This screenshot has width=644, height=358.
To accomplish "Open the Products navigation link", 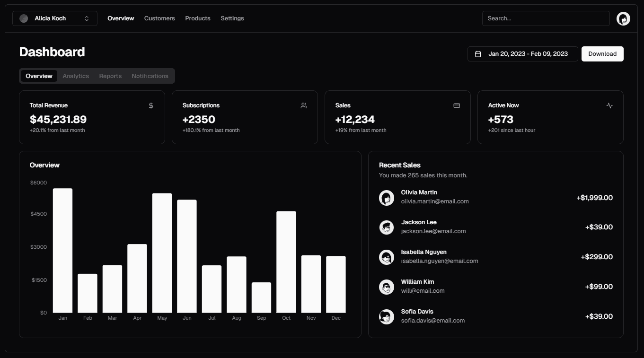I will 198,18.
